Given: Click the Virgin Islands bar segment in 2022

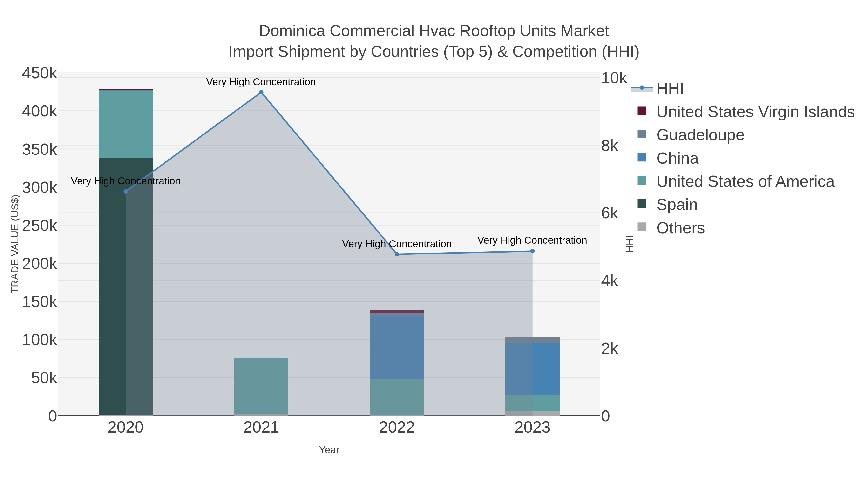Looking at the screenshot, I should click(x=397, y=312).
